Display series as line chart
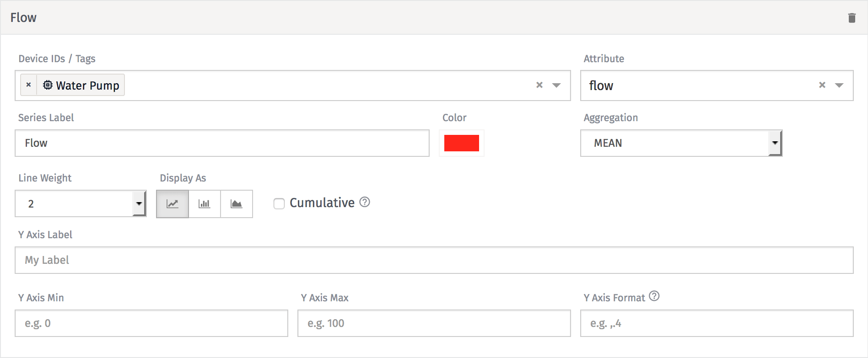Image resolution: width=868 pixels, height=358 pixels. coord(173,204)
